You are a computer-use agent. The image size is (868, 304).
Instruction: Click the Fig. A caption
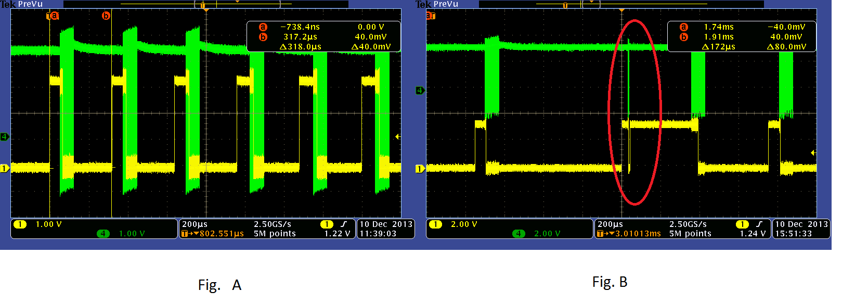tap(219, 285)
